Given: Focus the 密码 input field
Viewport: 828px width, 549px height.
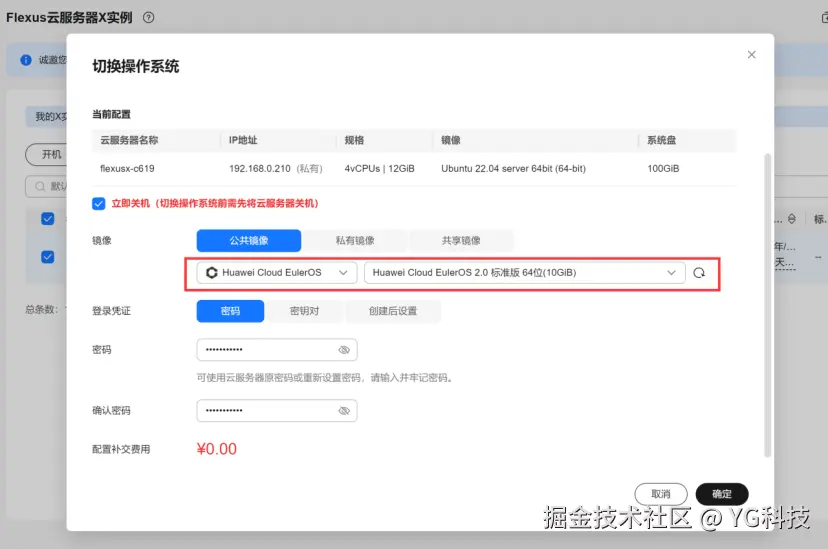Looking at the screenshot, I should click(x=277, y=350).
